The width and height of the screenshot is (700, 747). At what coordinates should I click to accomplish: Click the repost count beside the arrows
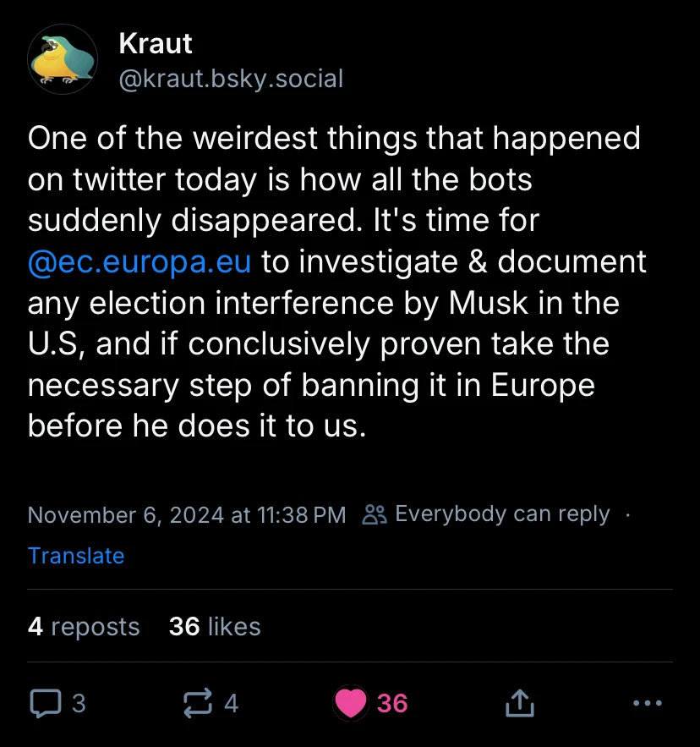tap(231, 703)
